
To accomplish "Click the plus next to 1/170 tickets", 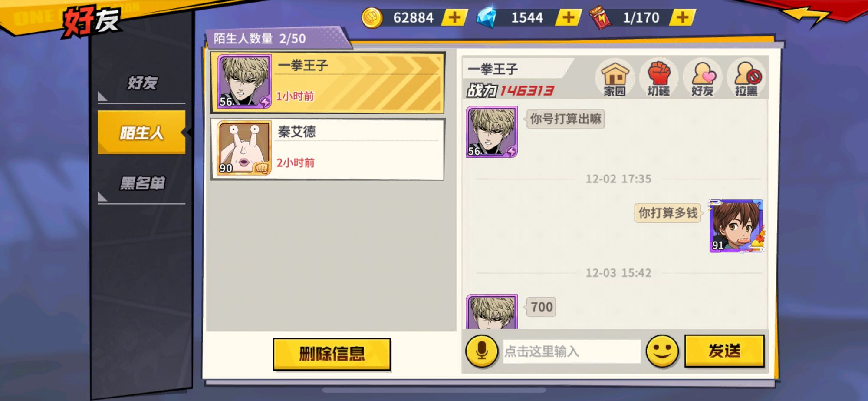I will 682,17.
